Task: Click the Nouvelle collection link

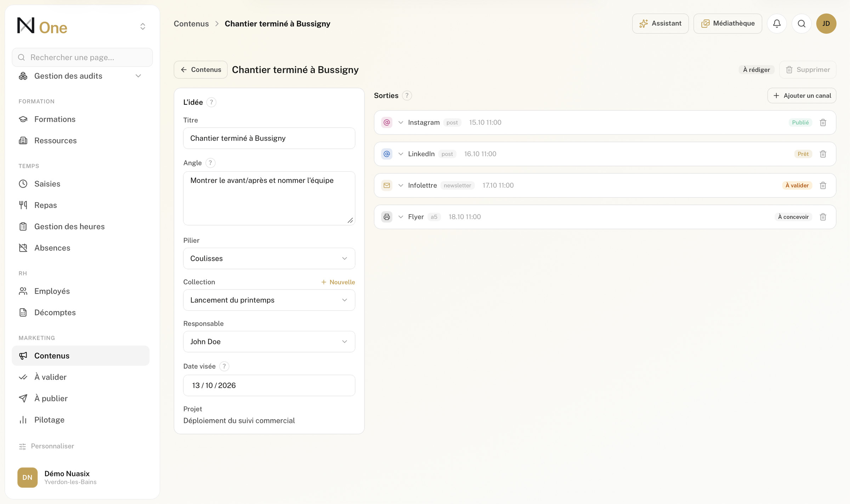Action: 338,282
